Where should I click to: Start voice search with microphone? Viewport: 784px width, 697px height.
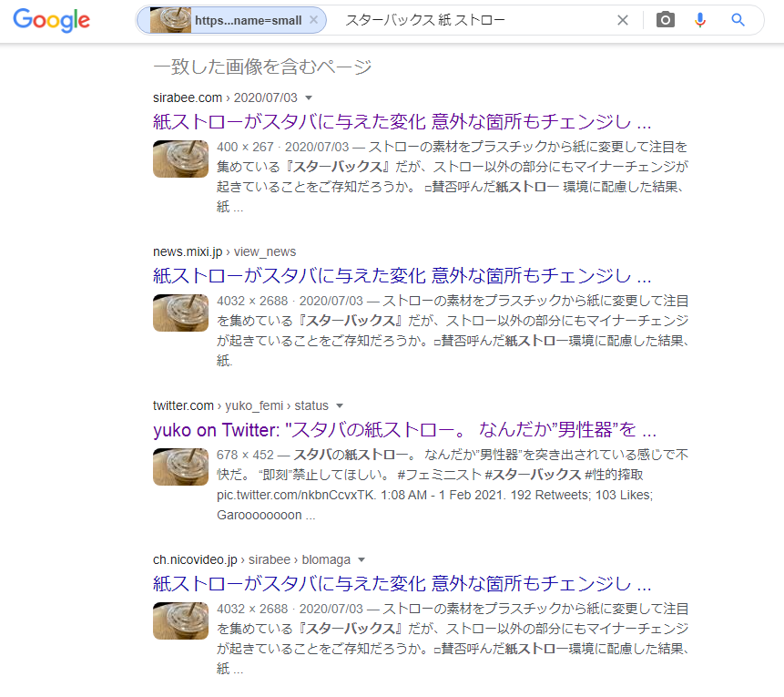tap(700, 20)
